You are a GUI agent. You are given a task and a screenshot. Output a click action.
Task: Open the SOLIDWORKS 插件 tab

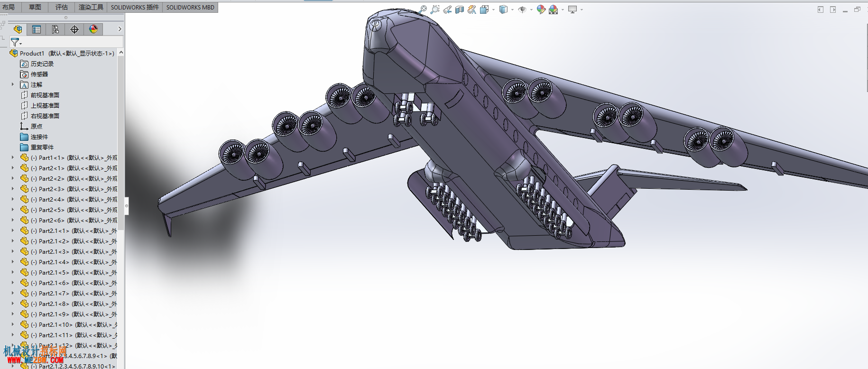click(135, 7)
